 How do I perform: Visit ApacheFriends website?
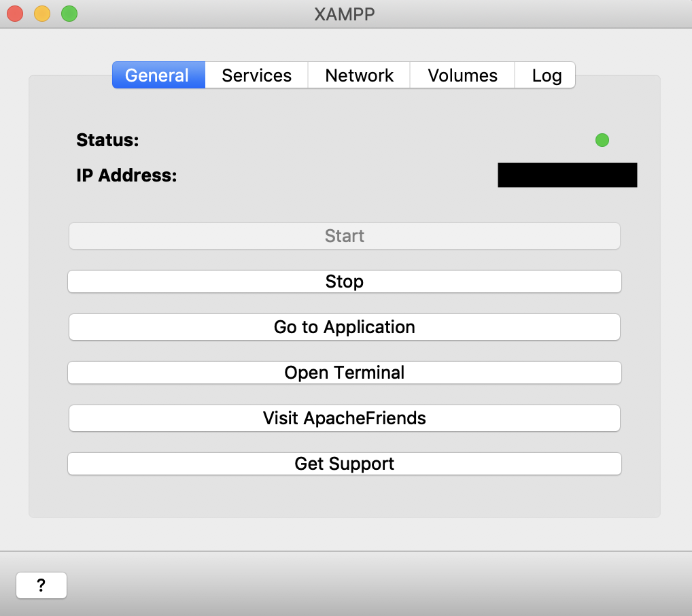[x=344, y=417]
